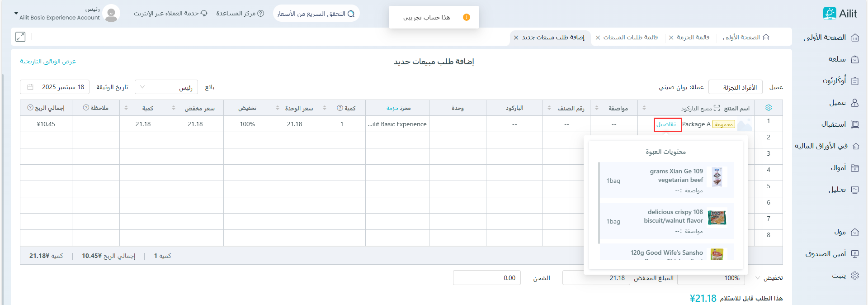Switch to the package list tab
This screenshot has height=305, width=868.
click(x=693, y=38)
